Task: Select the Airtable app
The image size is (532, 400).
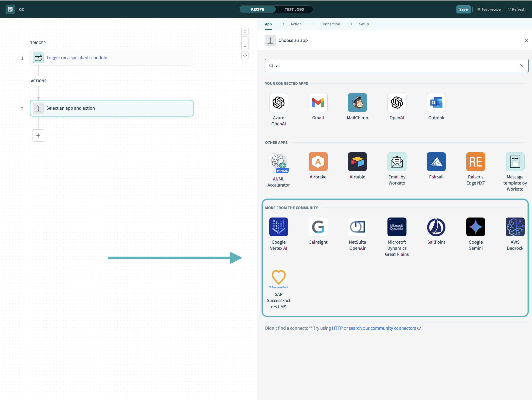Action: [x=357, y=162]
